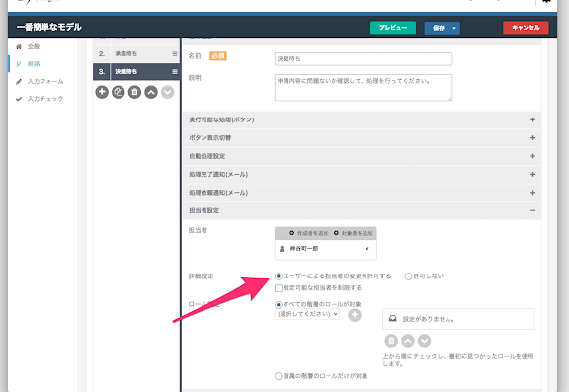569x392 pixels.
Task: Move selected step up with the up-arrow icon
Action: [151, 92]
